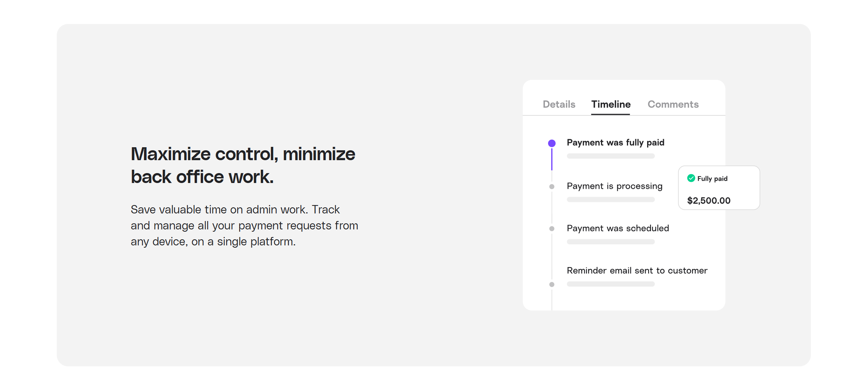Click the purple connector line in the timeline
The image size is (868, 385).
point(551,159)
